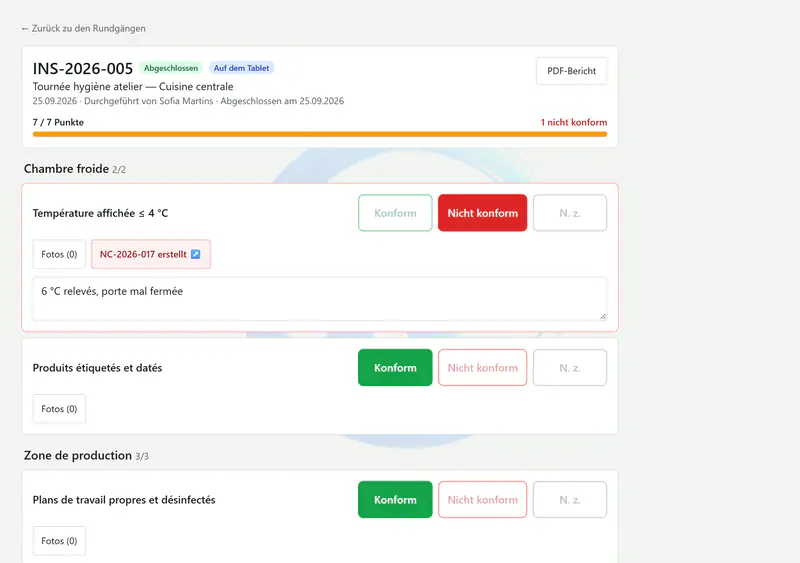Viewport: 800px width, 563px height.
Task: Click the external link icon beside NC-2026-017
Action: point(195,254)
